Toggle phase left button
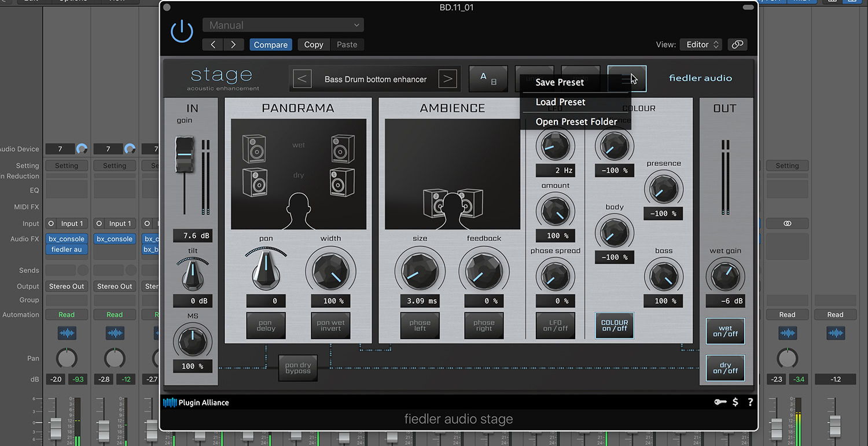Image resolution: width=868 pixels, height=446 pixels. [x=420, y=326]
